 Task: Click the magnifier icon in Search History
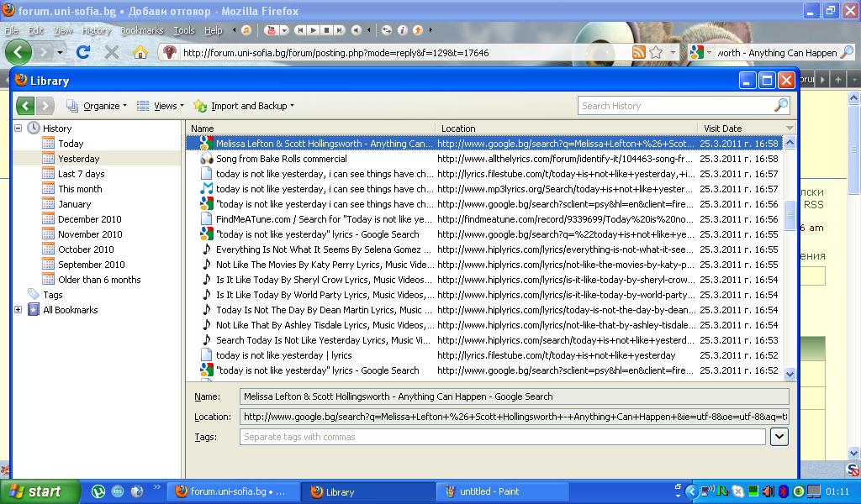coord(780,106)
